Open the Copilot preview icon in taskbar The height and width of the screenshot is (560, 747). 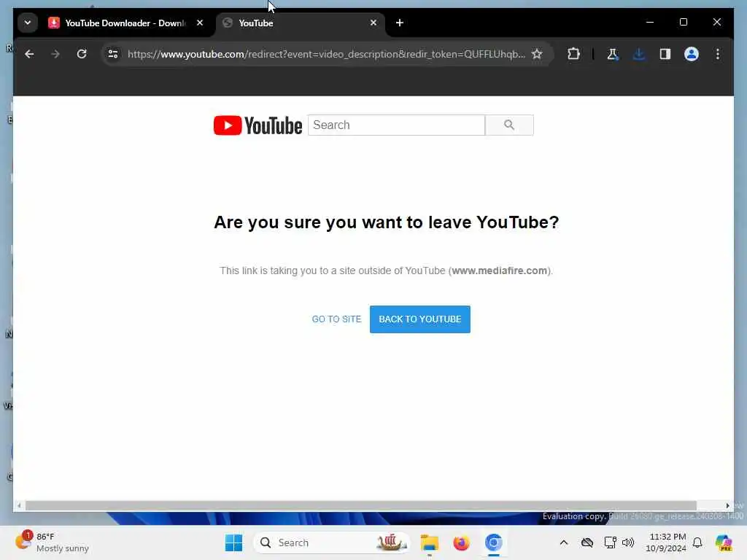pos(724,542)
